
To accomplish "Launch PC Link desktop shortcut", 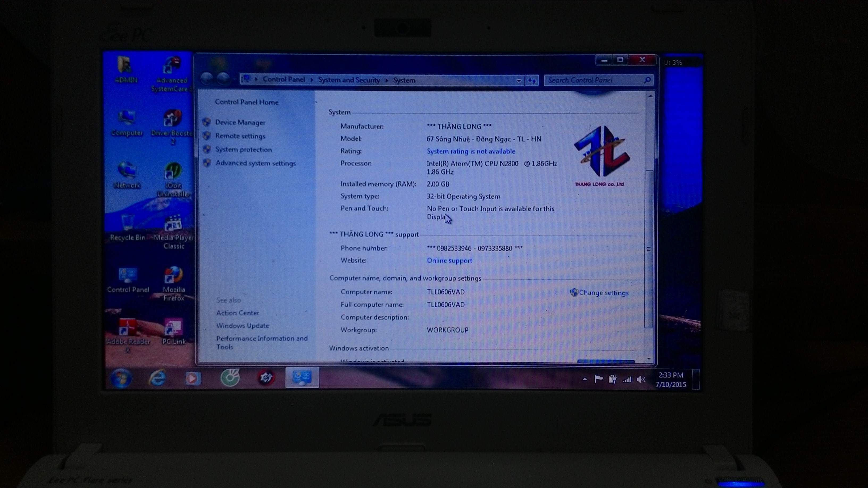I will 174,332.
